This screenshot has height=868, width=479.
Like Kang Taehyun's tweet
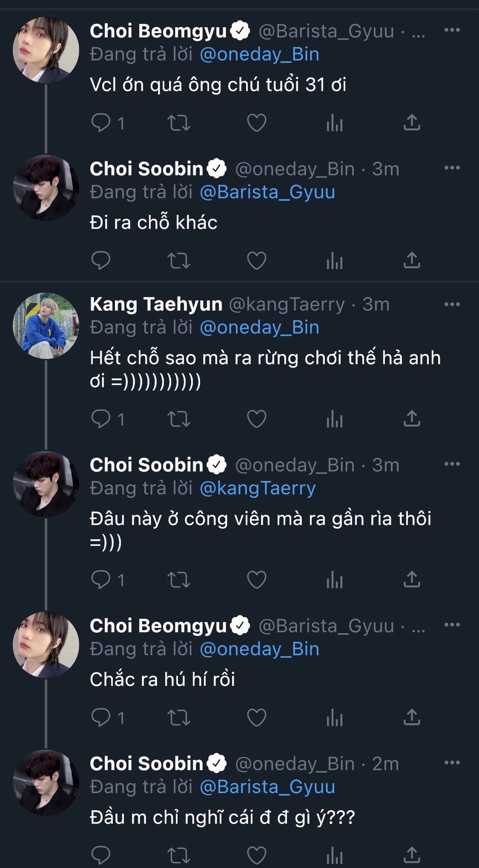[x=256, y=419]
